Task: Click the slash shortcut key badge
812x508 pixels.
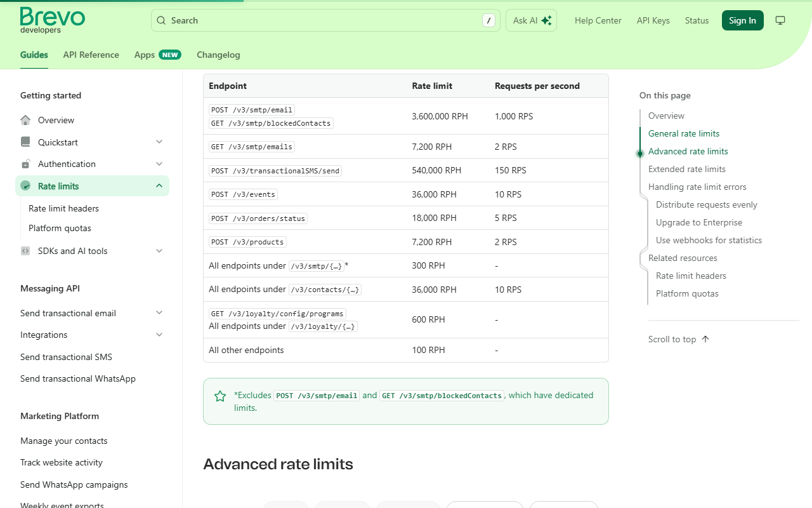Action: pos(488,20)
